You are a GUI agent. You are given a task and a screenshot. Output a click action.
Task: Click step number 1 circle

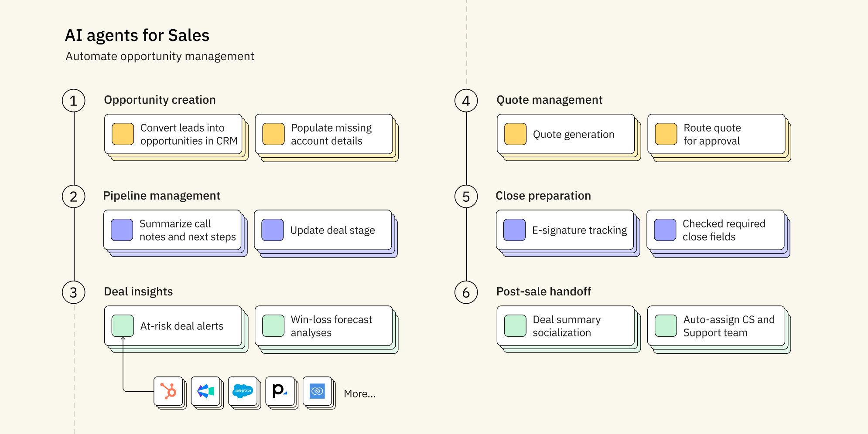(x=73, y=101)
